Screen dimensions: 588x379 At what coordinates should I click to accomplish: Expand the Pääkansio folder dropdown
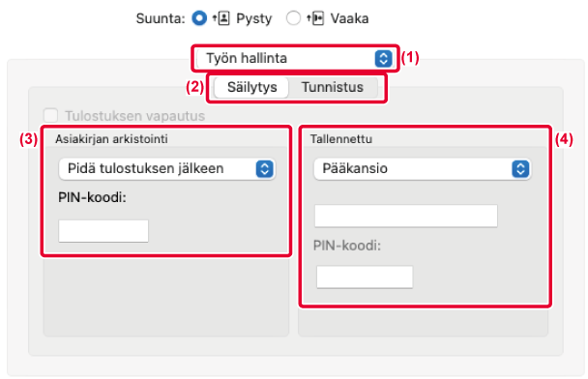(x=423, y=168)
